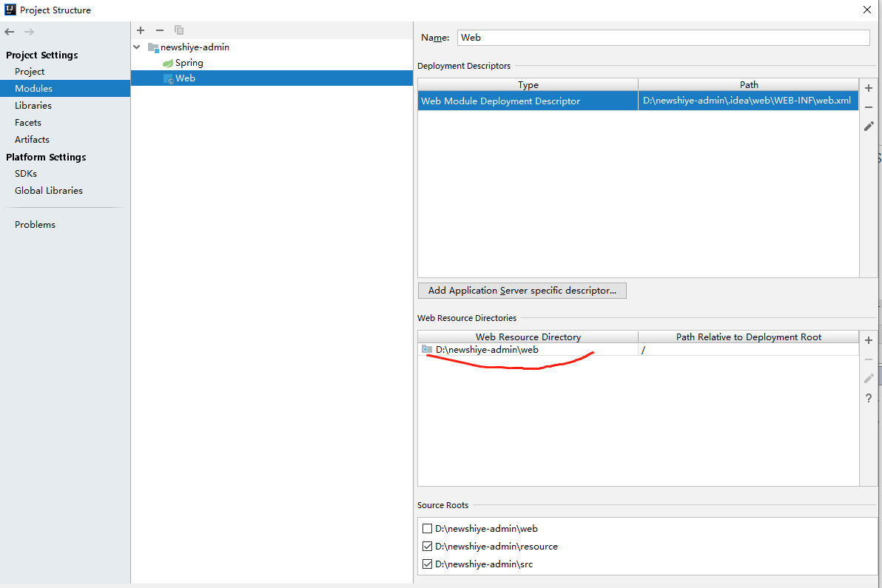882x588 pixels.
Task: Select the Spring facet
Action: [x=189, y=63]
